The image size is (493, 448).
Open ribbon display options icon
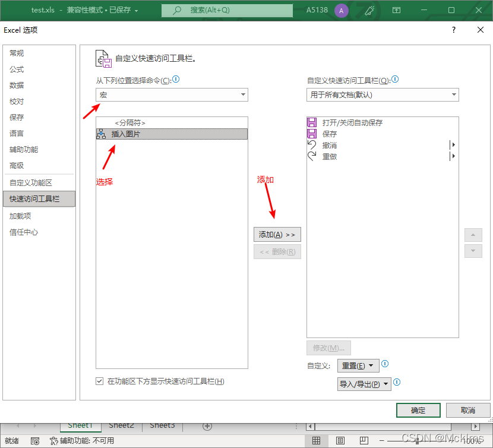[x=396, y=10]
